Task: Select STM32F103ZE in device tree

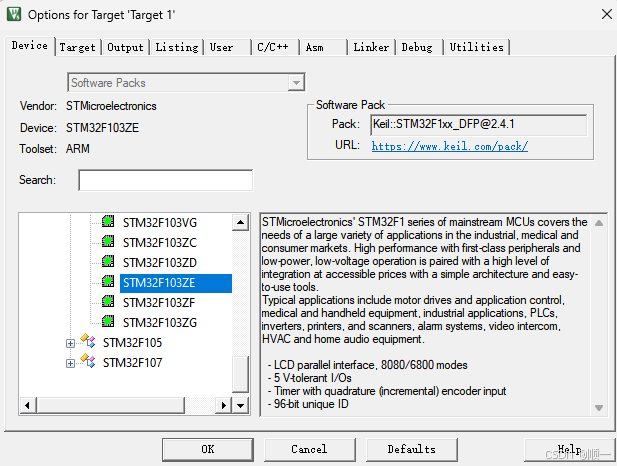Action: 175,283
